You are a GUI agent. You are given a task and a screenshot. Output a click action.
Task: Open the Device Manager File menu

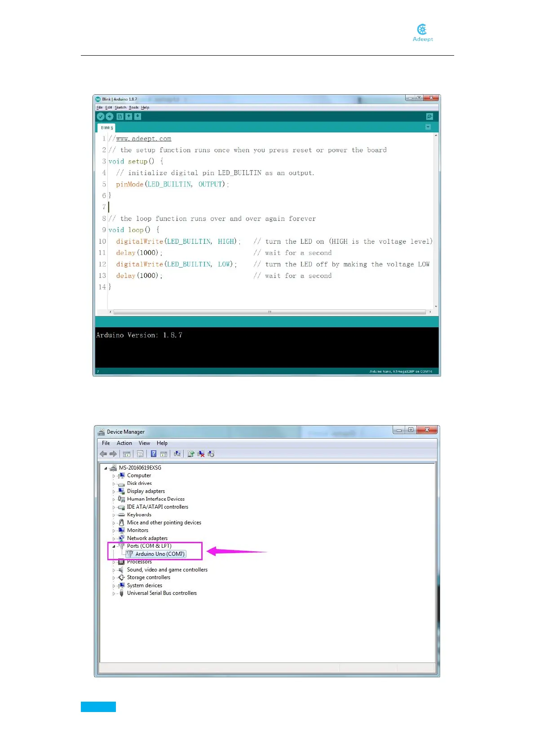(x=106, y=443)
